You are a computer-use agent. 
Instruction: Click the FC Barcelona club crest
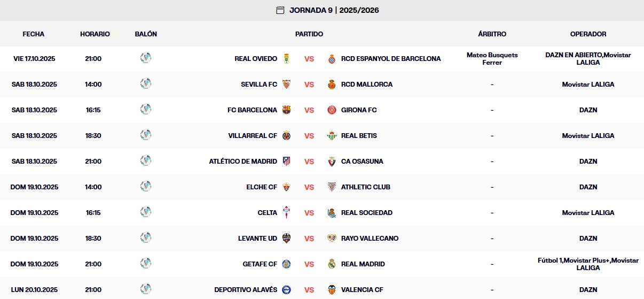[287, 110]
